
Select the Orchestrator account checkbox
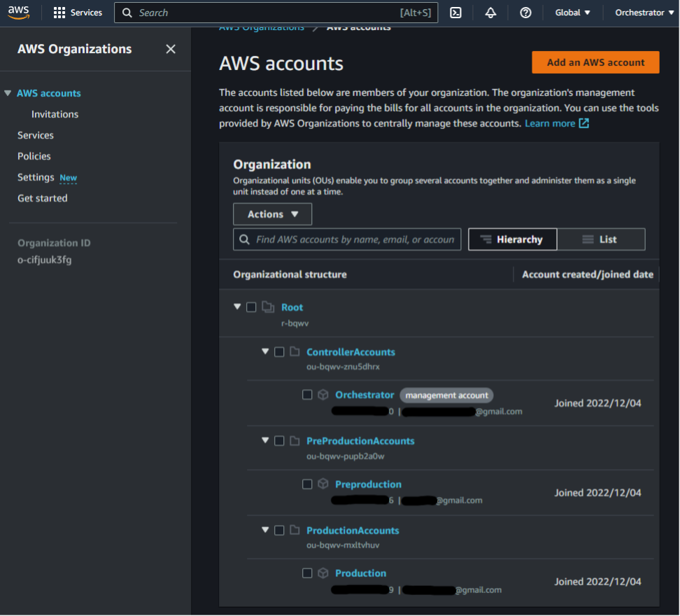point(307,394)
